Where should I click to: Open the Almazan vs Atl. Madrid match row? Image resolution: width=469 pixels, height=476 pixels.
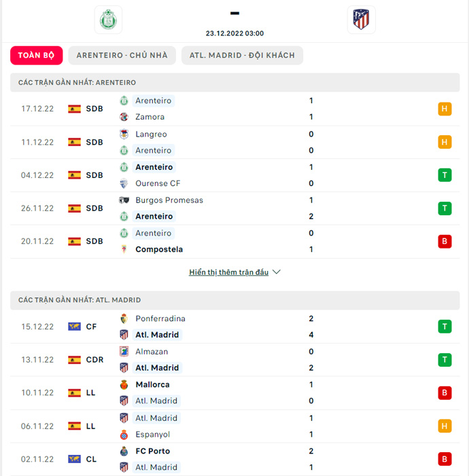(x=235, y=360)
